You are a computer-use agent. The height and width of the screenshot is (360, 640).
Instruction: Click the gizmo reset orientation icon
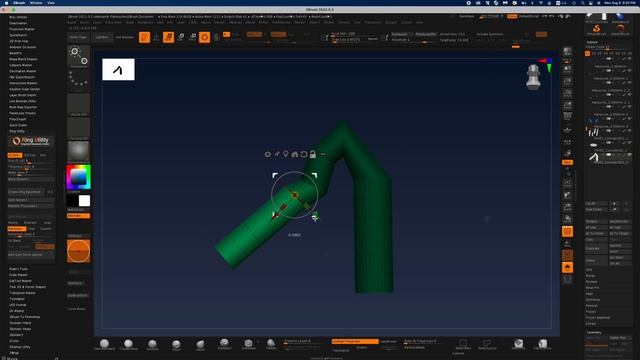pos(304,154)
